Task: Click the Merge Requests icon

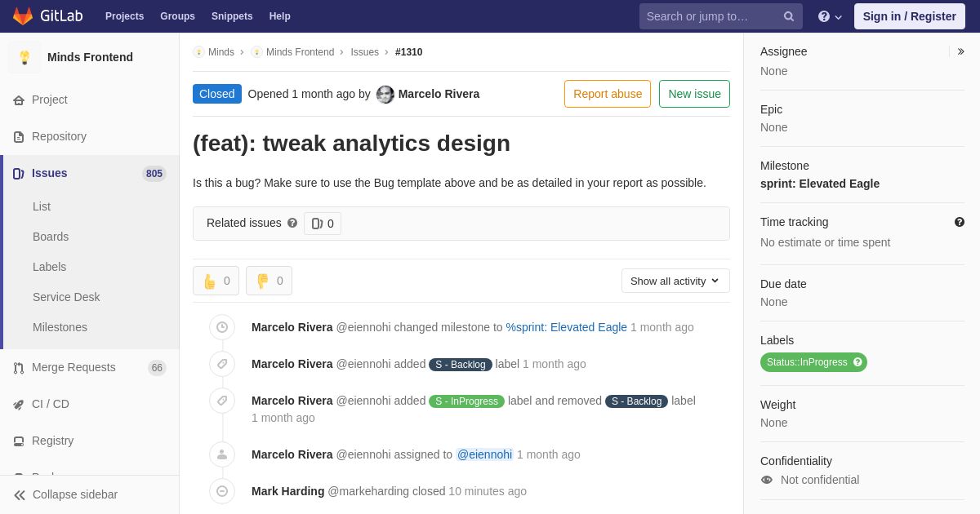Action: pyautogui.click(x=19, y=368)
